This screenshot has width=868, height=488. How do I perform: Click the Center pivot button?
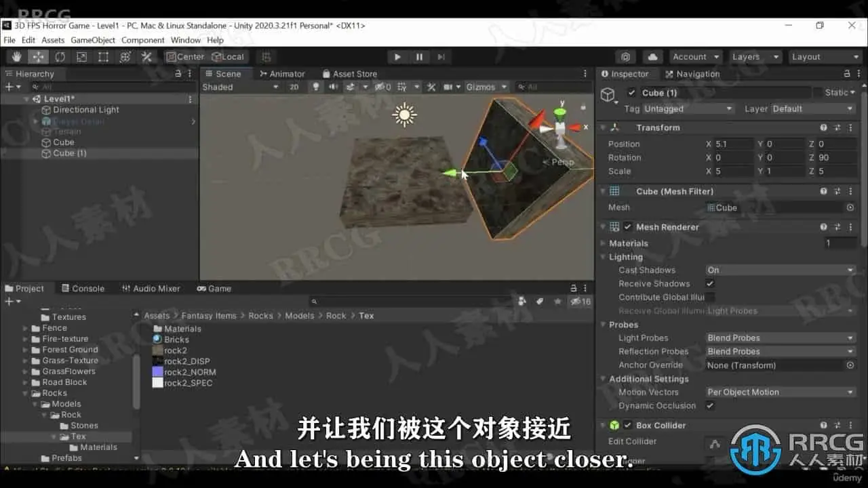click(x=186, y=57)
